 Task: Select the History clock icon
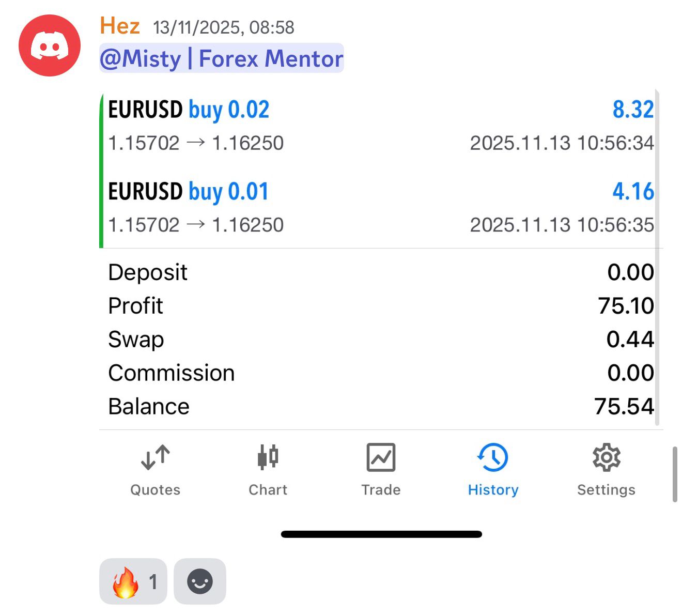[x=493, y=457]
